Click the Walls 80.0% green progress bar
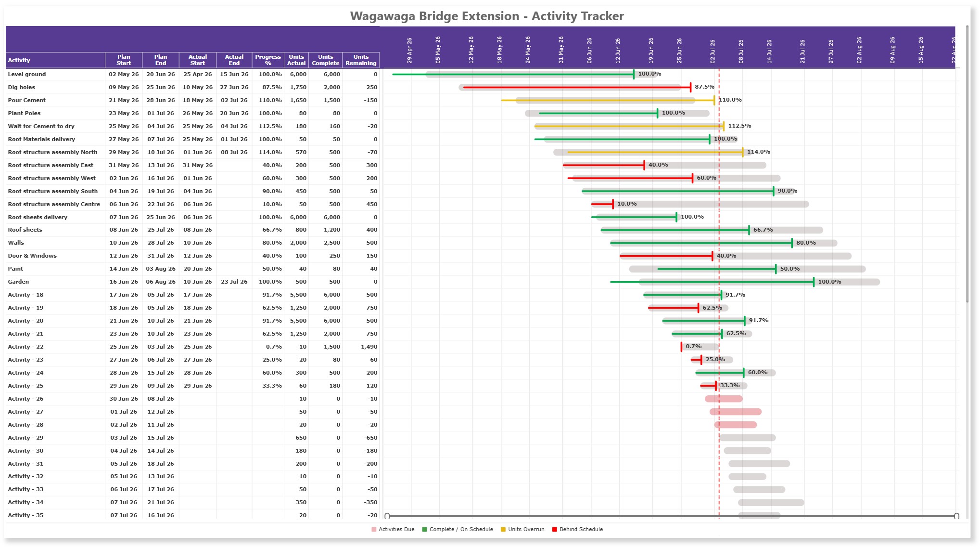This screenshot has width=980, height=547. tap(701, 243)
